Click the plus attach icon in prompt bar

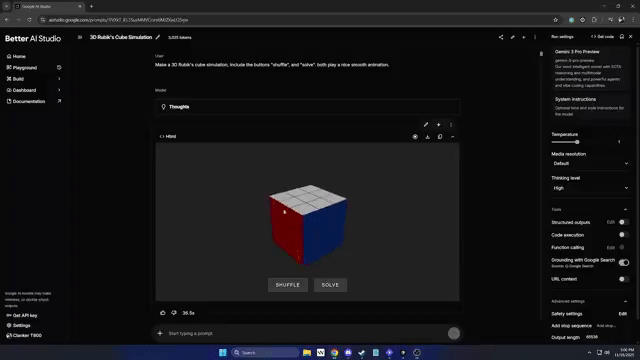[x=160, y=333]
